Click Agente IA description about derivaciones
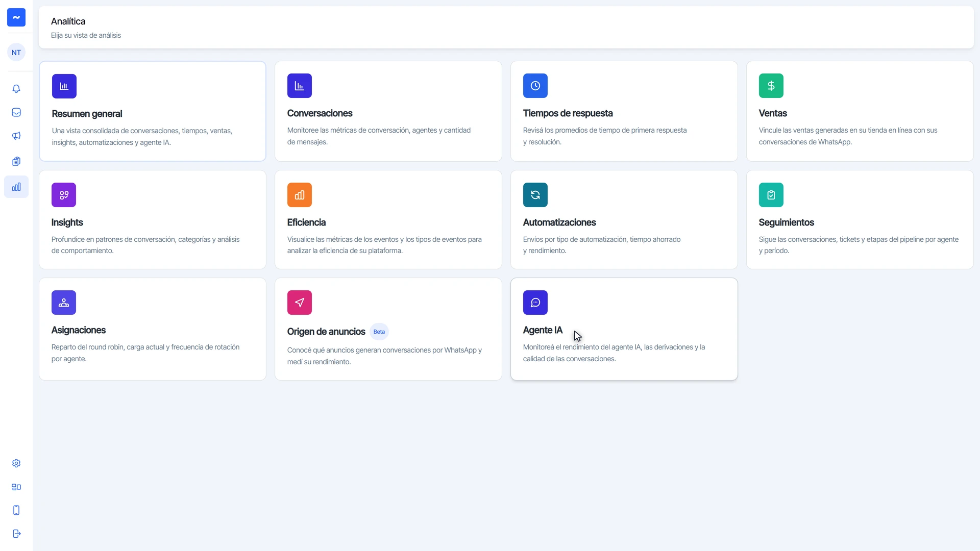 614,353
